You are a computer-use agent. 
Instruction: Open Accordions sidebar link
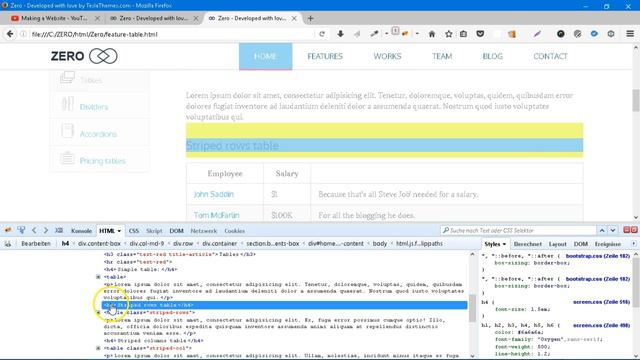(98, 134)
